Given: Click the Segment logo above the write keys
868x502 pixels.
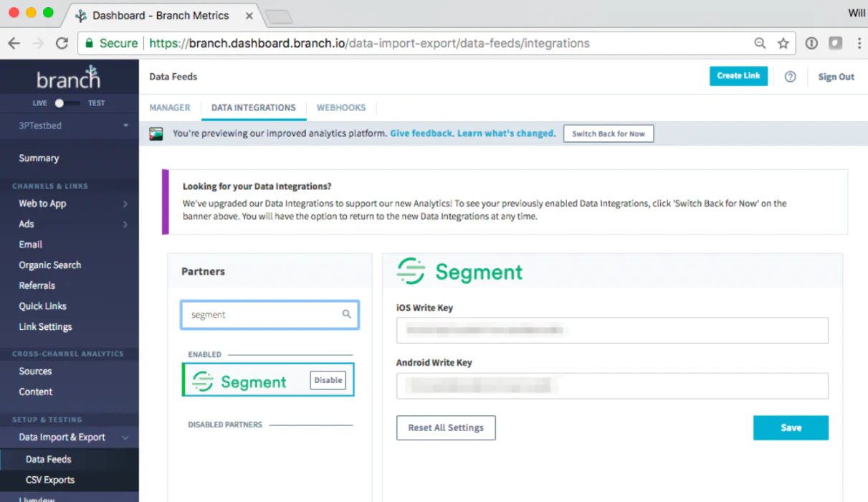Looking at the screenshot, I should tap(411, 272).
